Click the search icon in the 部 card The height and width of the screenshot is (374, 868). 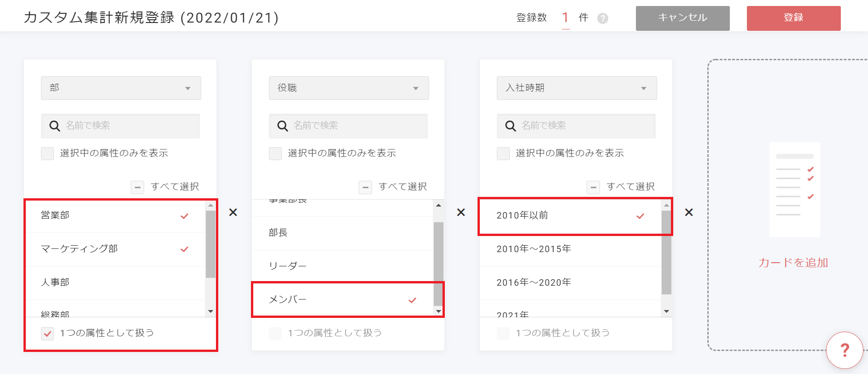pos(54,126)
